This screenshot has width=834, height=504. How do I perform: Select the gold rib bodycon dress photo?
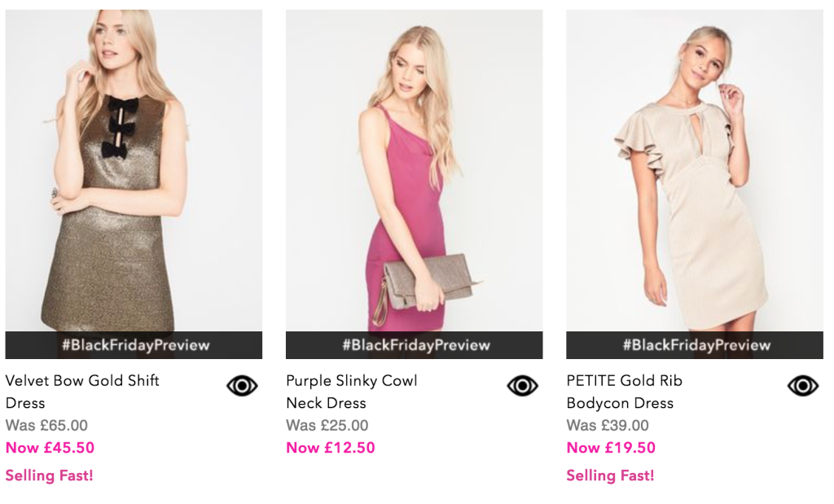695,171
